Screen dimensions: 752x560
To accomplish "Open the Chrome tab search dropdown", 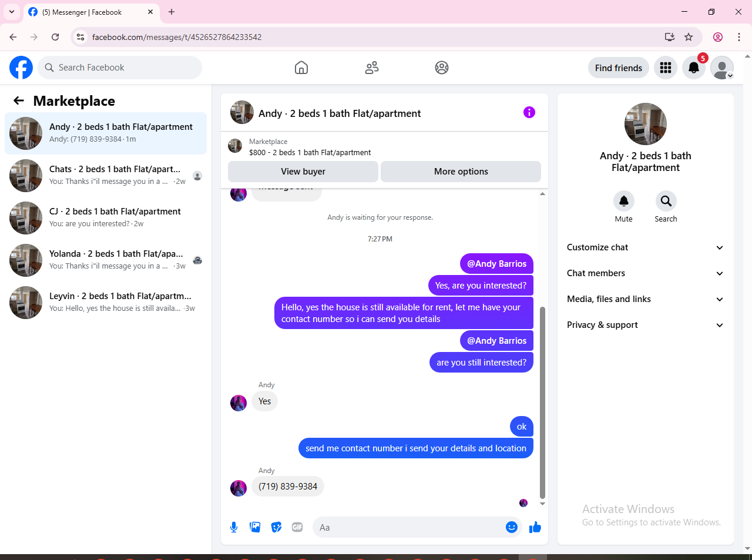I will coord(12,12).
